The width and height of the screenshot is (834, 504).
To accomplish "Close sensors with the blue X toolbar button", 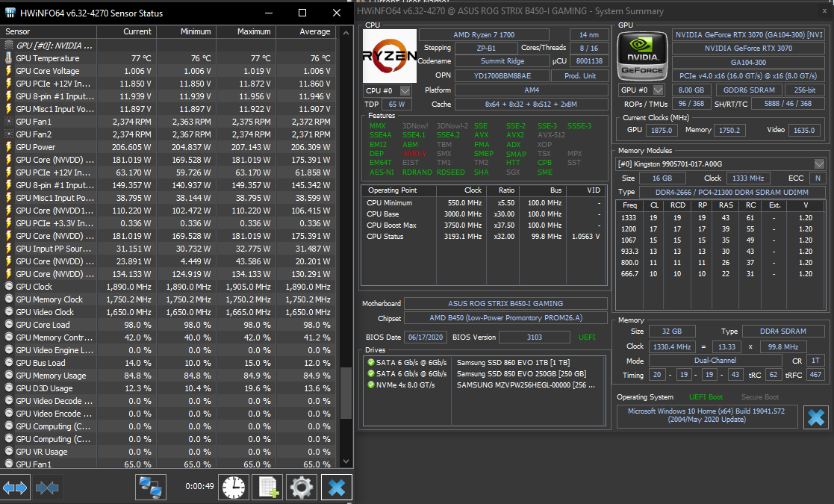I will (x=336, y=488).
